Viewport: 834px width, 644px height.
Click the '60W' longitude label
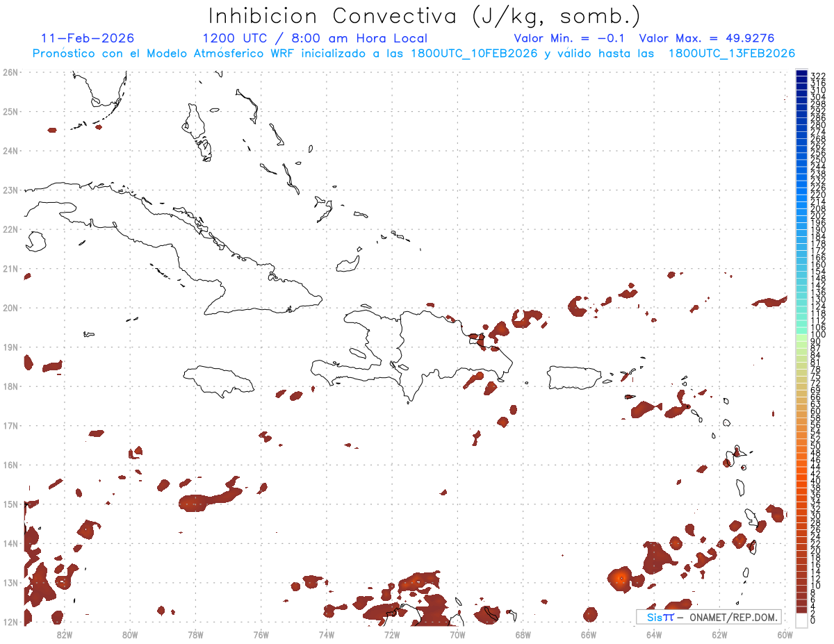click(785, 634)
